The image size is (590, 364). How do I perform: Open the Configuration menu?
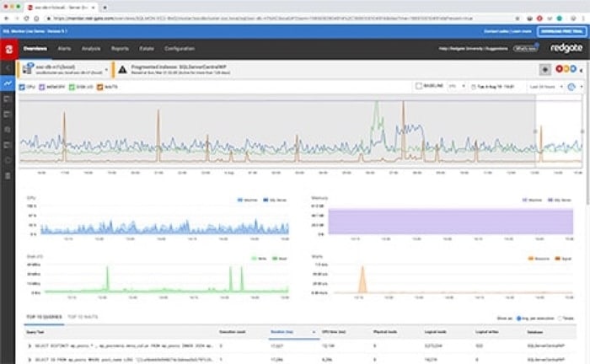coord(179,49)
